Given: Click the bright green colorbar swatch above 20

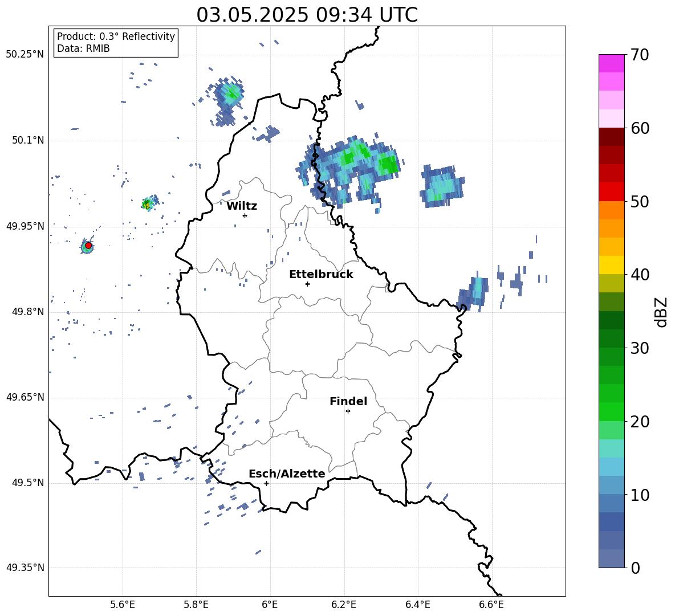Looking at the screenshot, I should click(x=611, y=411).
